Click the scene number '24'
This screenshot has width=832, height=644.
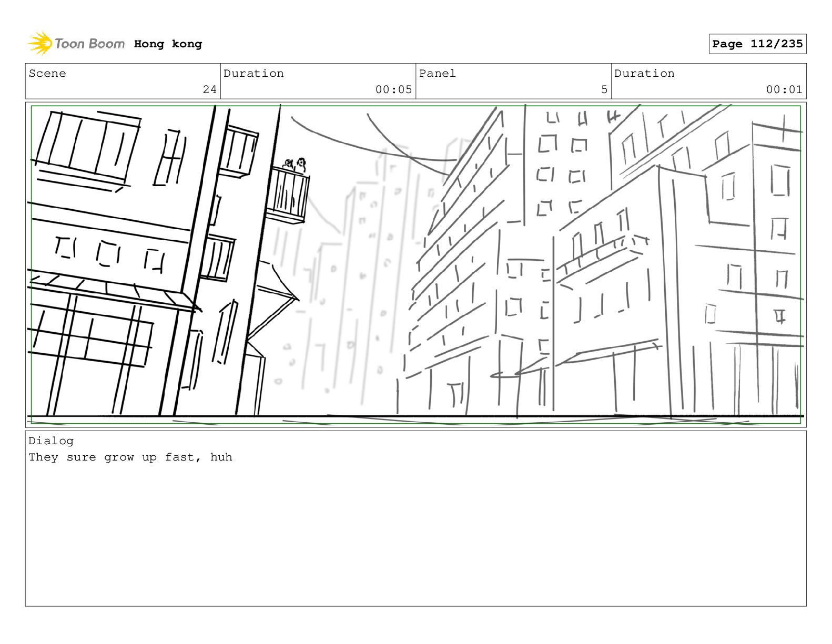pos(209,89)
